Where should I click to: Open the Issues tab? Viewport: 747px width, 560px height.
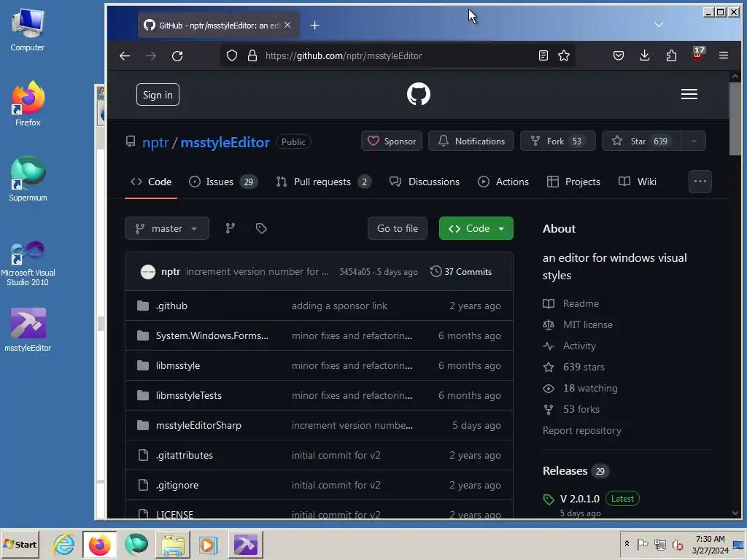pyautogui.click(x=223, y=182)
